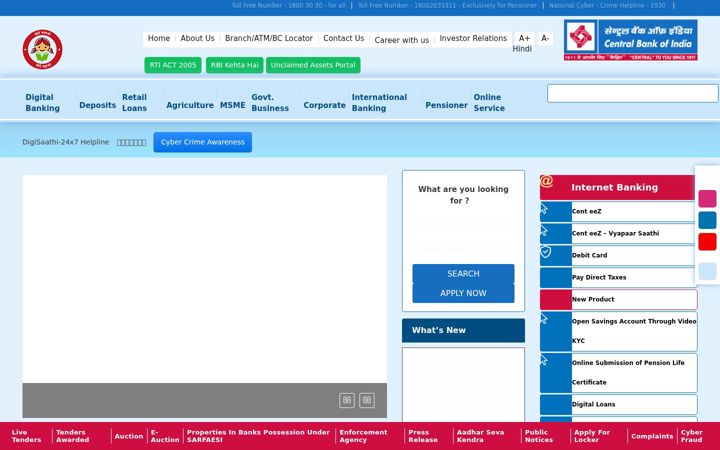Decrease font size with A-
This screenshot has height=450, width=720.
[x=545, y=38]
